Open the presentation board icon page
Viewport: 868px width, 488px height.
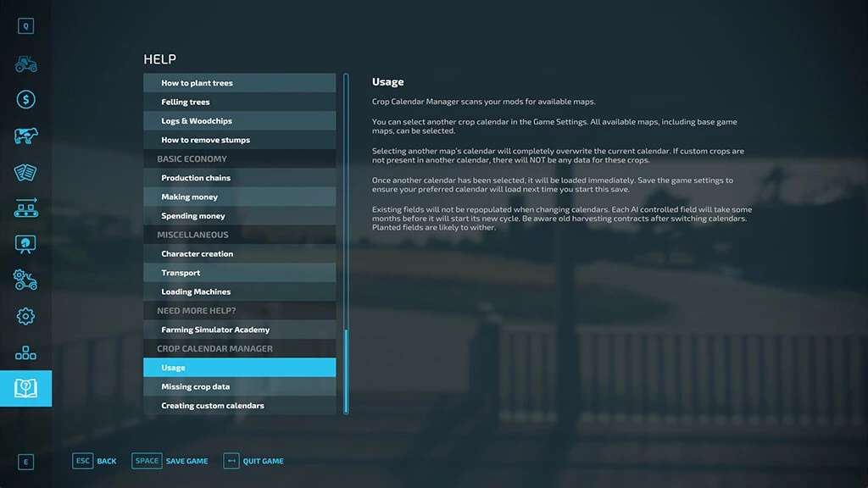pos(25,244)
